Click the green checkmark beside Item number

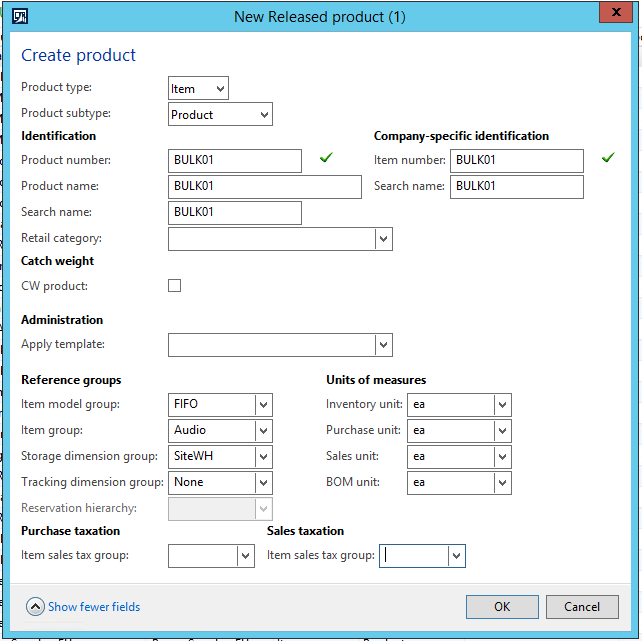point(607,158)
